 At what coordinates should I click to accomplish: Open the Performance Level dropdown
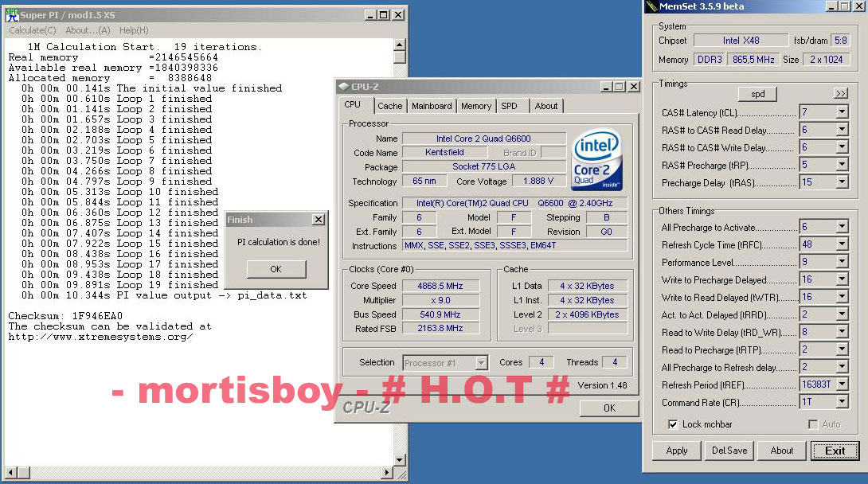842,262
